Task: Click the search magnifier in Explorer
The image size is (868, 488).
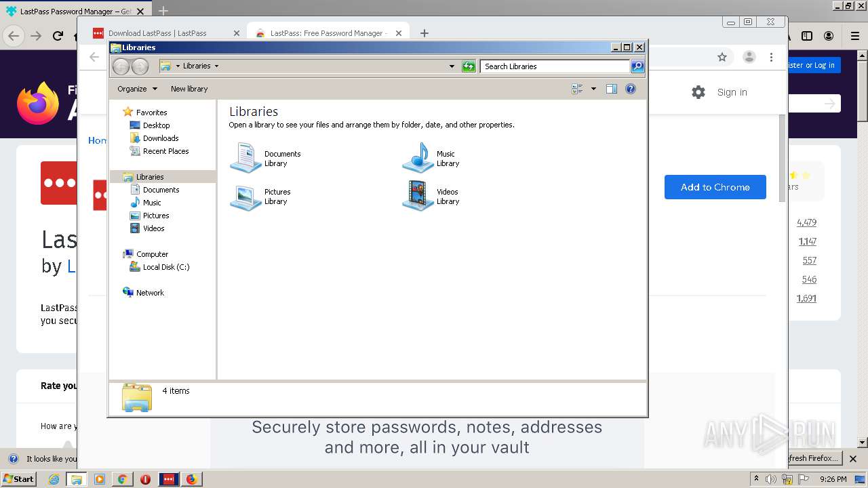Action: (x=637, y=66)
